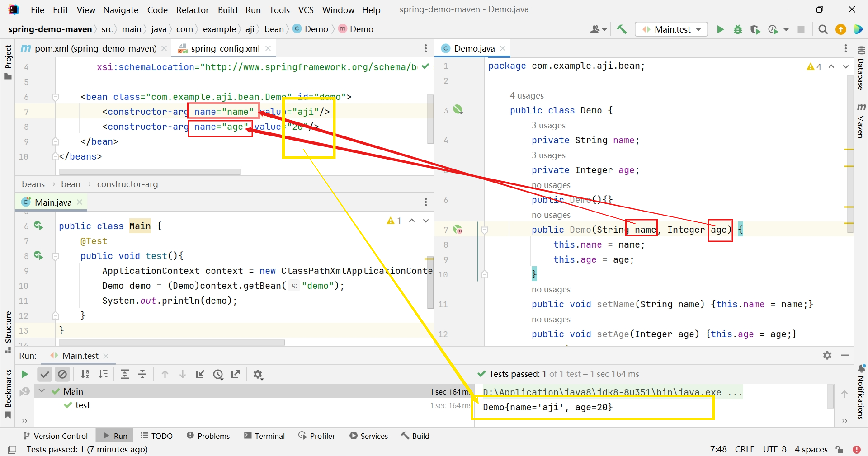Open test history clock icon

point(218,374)
